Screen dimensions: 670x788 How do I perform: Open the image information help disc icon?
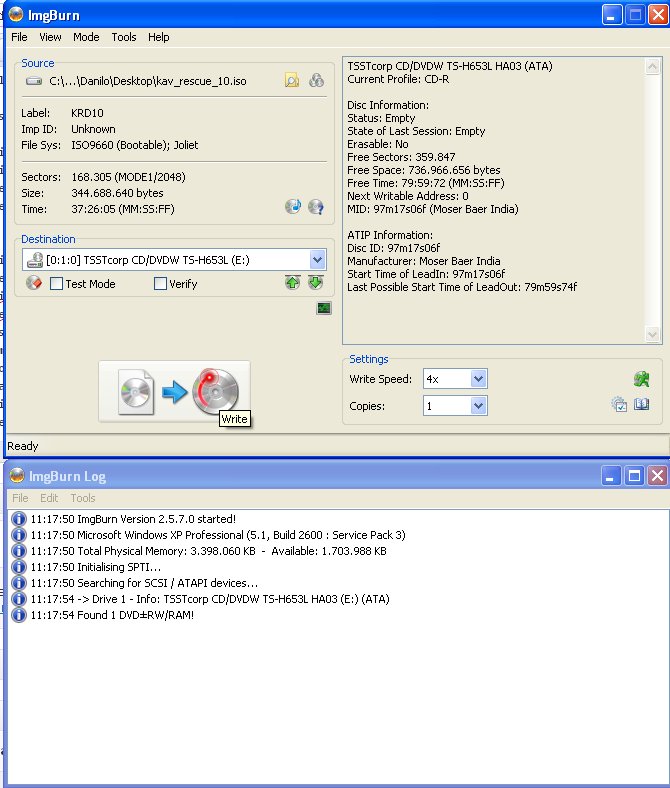pyautogui.click(x=316, y=206)
